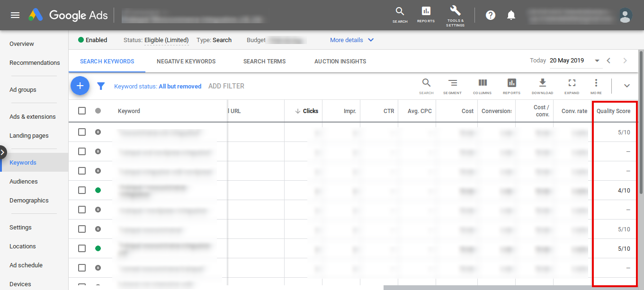Open the Tools & Settings menu
The height and width of the screenshot is (290, 644).
click(455, 15)
